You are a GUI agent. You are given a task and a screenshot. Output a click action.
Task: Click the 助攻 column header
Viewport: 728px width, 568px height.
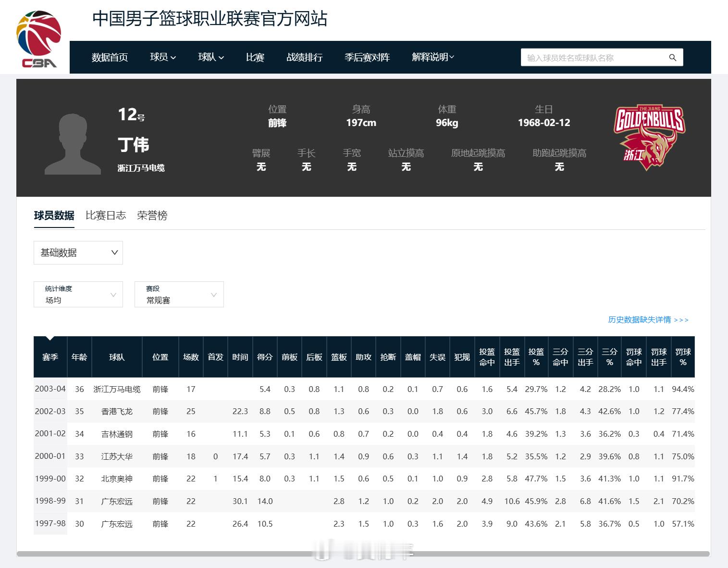[x=363, y=357]
